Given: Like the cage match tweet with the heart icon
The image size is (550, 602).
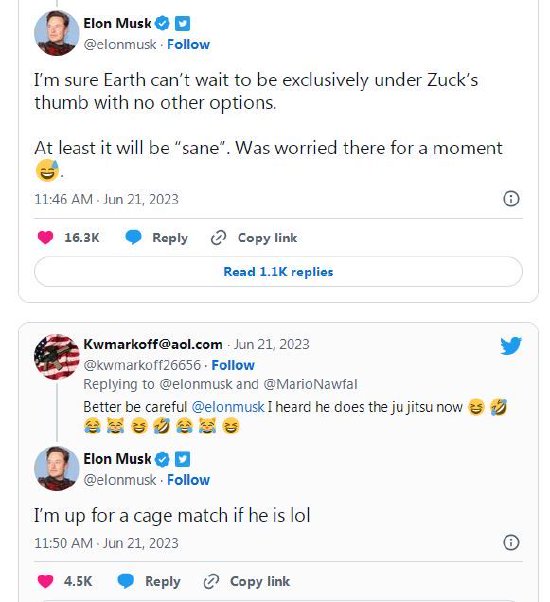Looking at the screenshot, I should click(x=45, y=581).
